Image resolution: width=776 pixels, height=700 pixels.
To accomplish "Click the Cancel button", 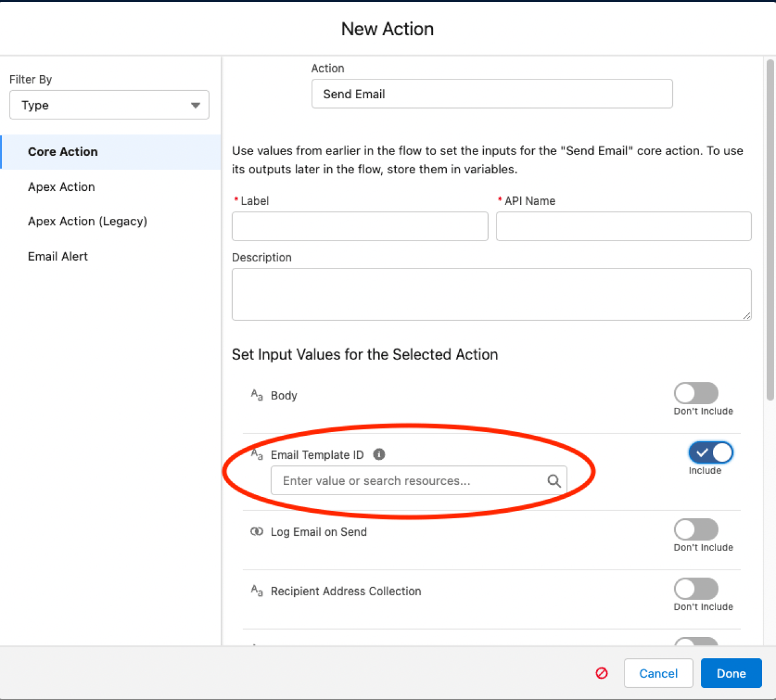I will (x=658, y=673).
